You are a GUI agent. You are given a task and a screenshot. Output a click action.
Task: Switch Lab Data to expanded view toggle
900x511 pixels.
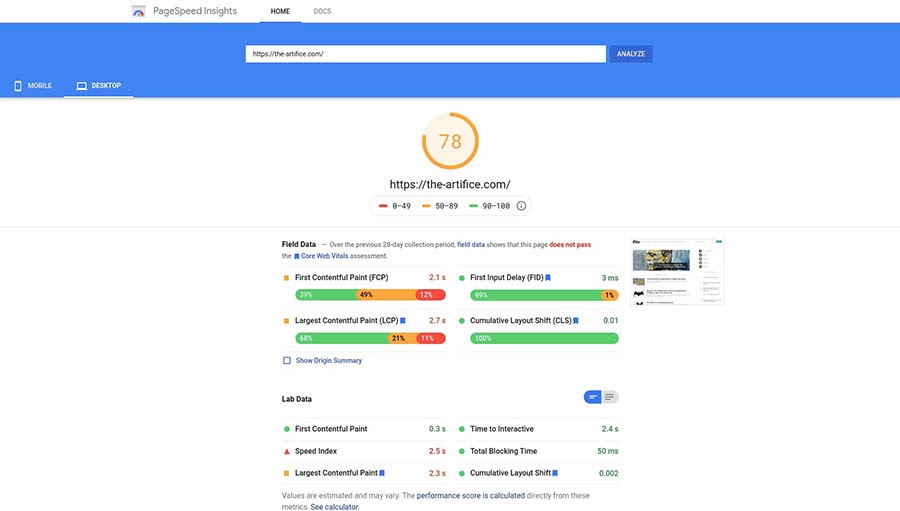[610, 397]
